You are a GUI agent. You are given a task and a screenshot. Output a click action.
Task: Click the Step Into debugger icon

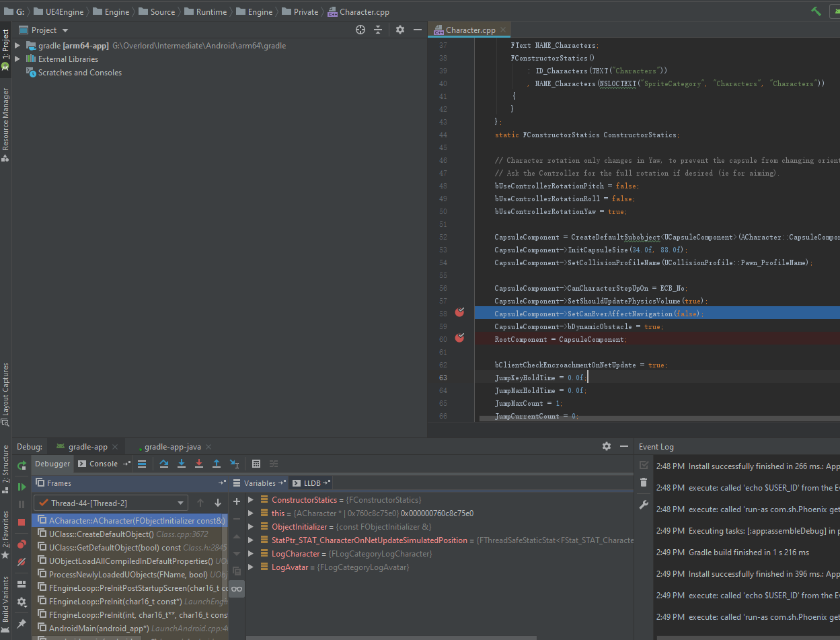182,464
